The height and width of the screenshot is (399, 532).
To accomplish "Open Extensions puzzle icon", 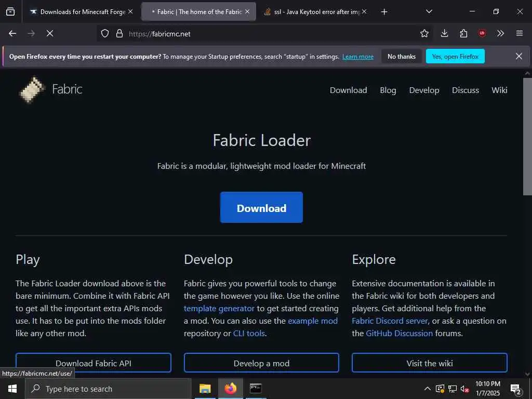I will tap(463, 33).
